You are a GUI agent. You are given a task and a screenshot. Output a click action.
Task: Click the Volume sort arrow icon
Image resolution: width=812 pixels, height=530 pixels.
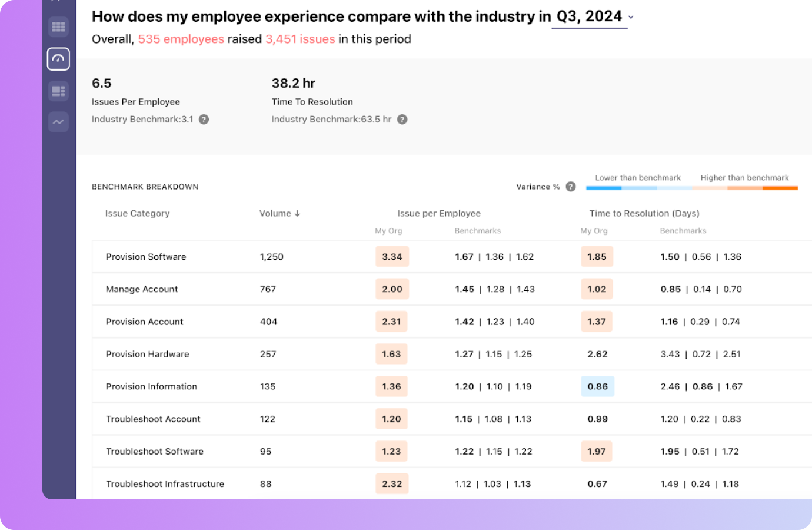pyautogui.click(x=297, y=214)
